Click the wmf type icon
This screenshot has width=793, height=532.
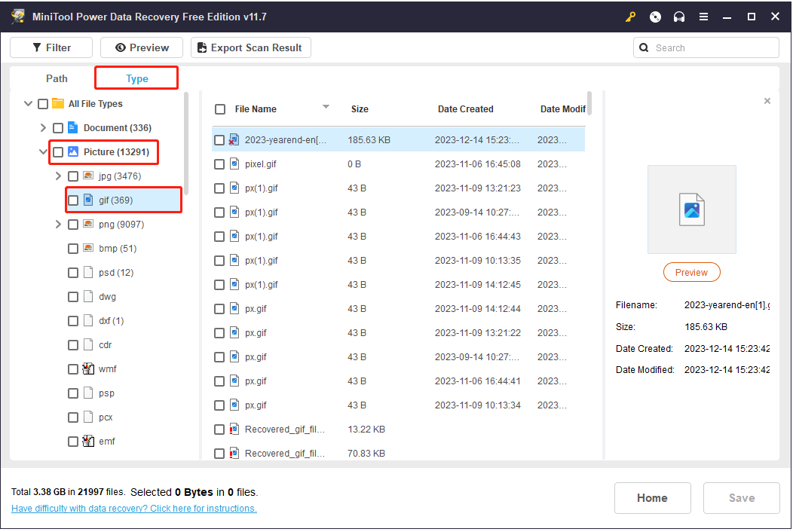click(88, 368)
